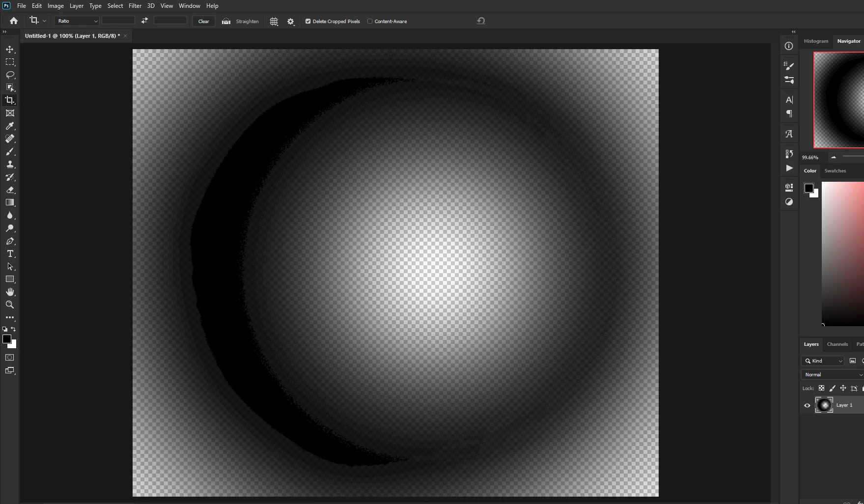Click the Clear button
864x504 pixels.
203,21
